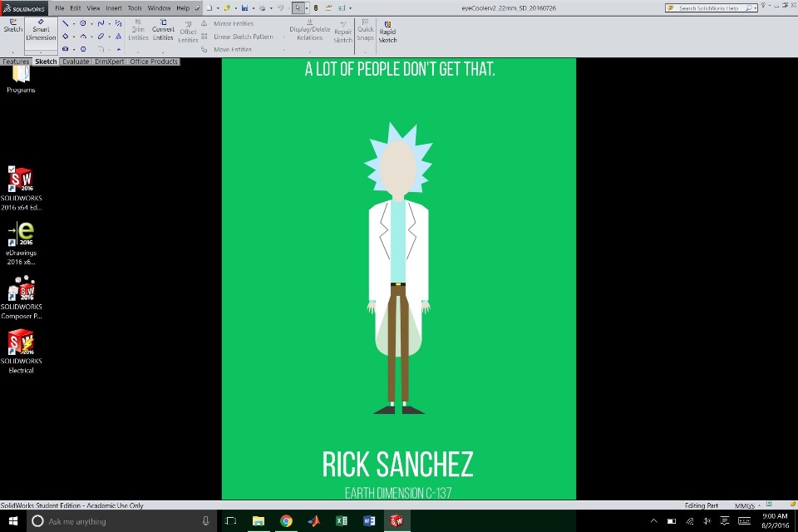This screenshot has width=798, height=532.
Task: Open the View menu
Action: (x=93, y=8)
